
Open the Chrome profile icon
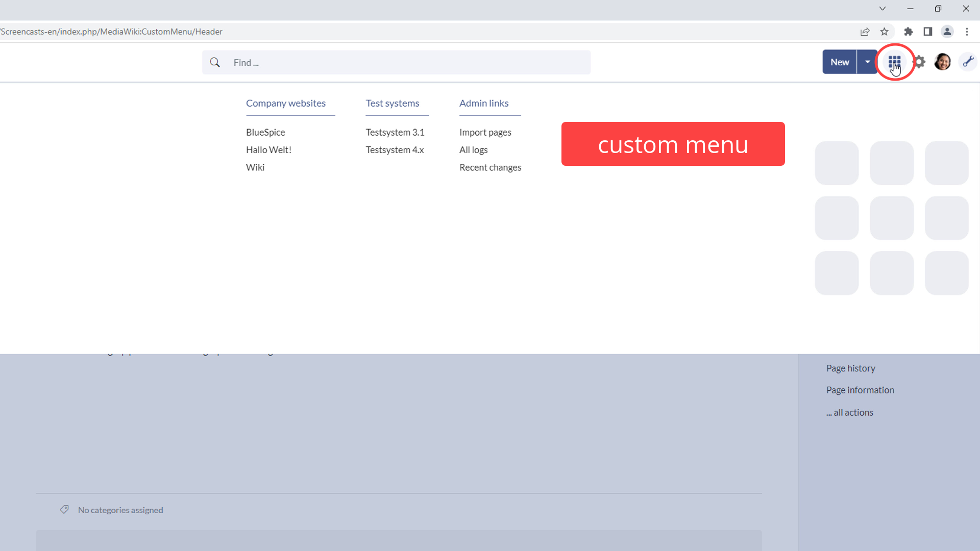pyautogui.click(x=947, y=32)
